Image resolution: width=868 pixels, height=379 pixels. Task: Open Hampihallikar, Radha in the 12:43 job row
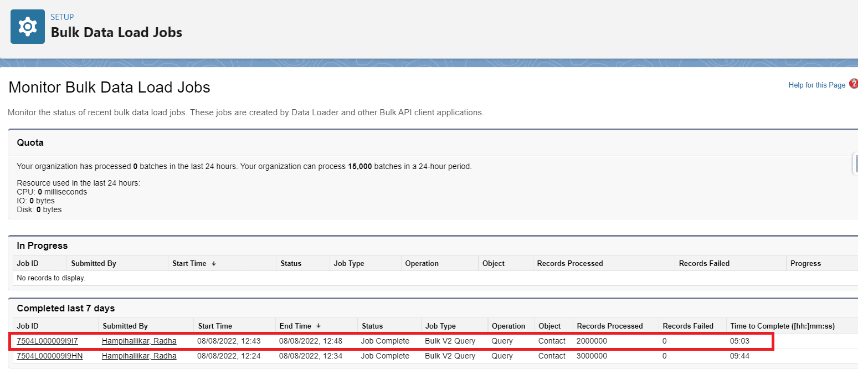pyautogui.click(x=139, y=341)
